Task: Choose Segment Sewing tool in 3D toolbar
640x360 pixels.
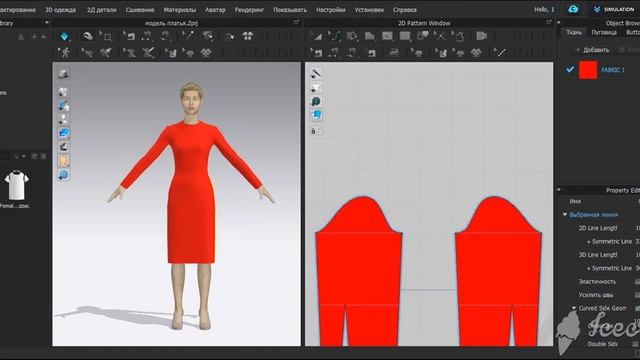Action: (x=147, y=36)
